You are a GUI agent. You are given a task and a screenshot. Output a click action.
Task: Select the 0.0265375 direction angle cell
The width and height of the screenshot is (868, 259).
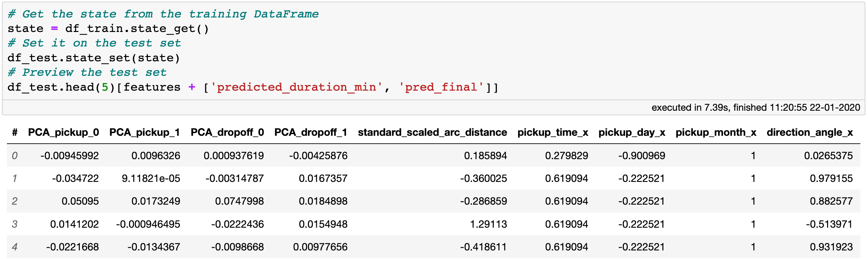pyautogui.click(x=828, y=156)
